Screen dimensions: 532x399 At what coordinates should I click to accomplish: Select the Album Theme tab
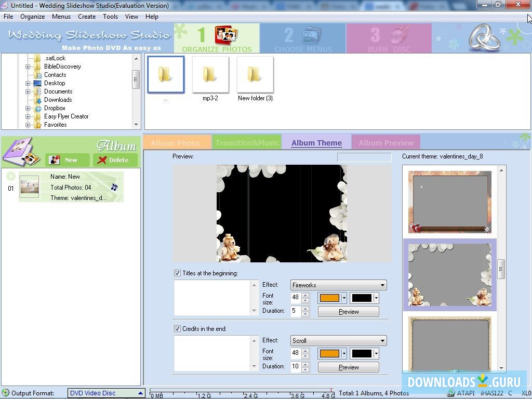click(316, 142)
